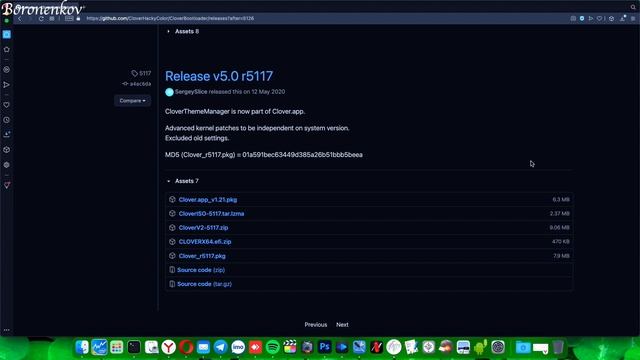The image size is (640, 360).
Task: Open the settings gear in left sidebar
Action: pos(7,165)
